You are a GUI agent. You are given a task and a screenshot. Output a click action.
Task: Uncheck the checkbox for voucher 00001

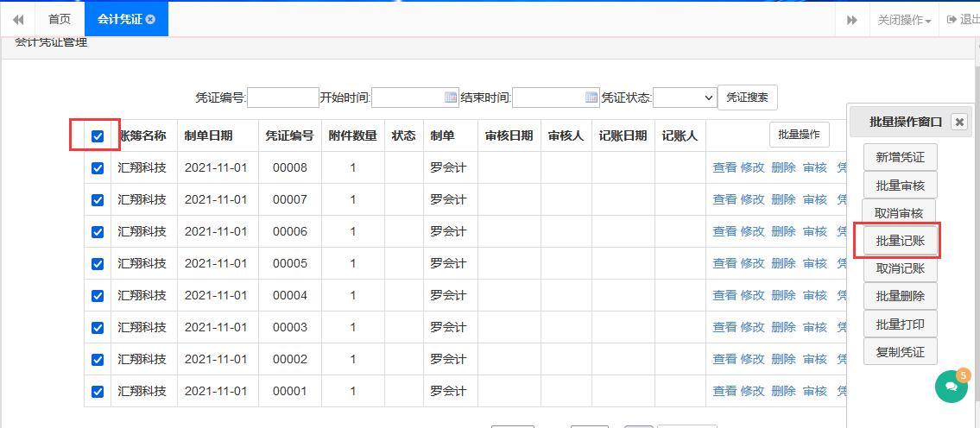click(98, 392)
